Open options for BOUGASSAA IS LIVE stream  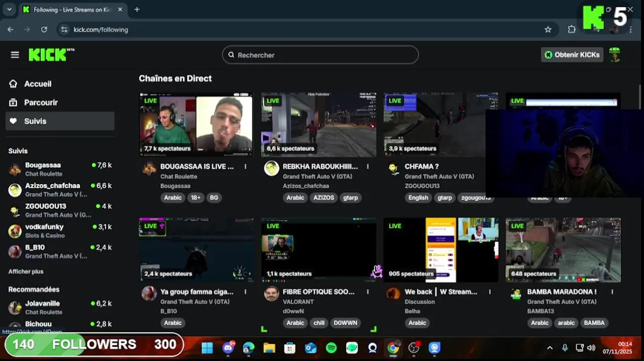(x=245, y=166)
